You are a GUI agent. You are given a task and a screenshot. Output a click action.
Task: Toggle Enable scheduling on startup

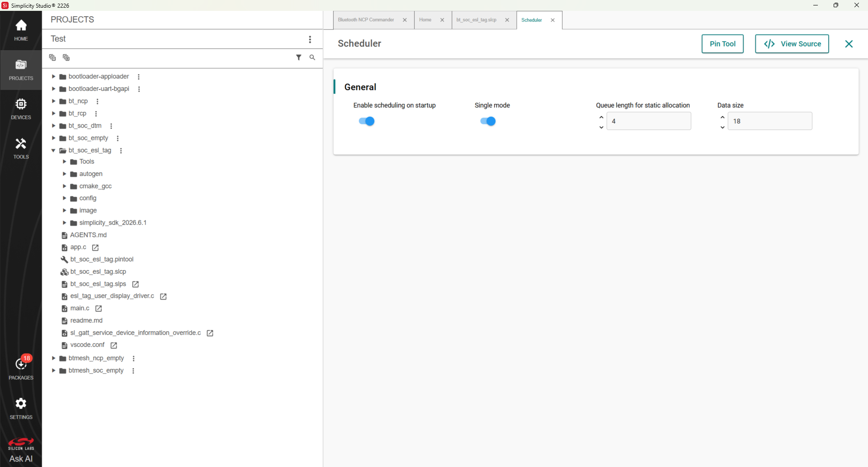pos(367,121)
